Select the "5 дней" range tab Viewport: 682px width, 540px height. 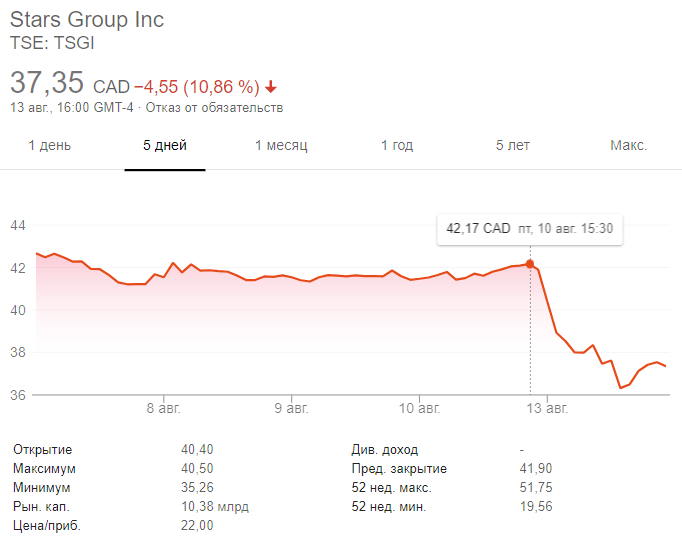[165, 146]
